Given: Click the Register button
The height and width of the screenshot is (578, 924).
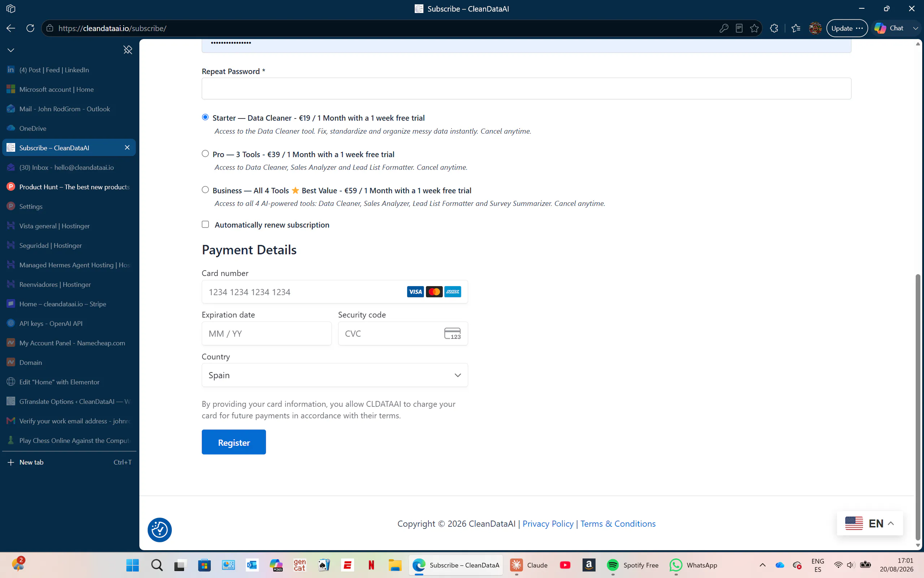Looking at the screenshot, I should [234, 442].
